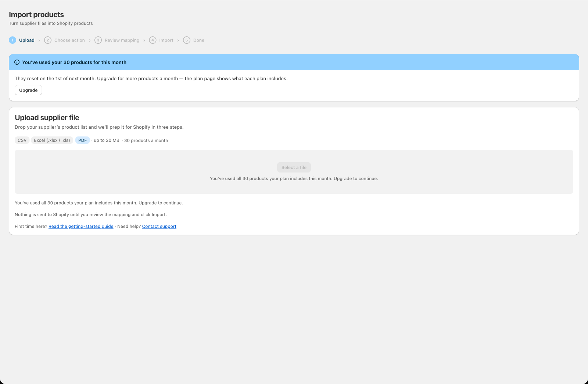588x384 pixels.
Task: Click the Import products page heading
Action: pyautogui.click(x=36, y=14)
